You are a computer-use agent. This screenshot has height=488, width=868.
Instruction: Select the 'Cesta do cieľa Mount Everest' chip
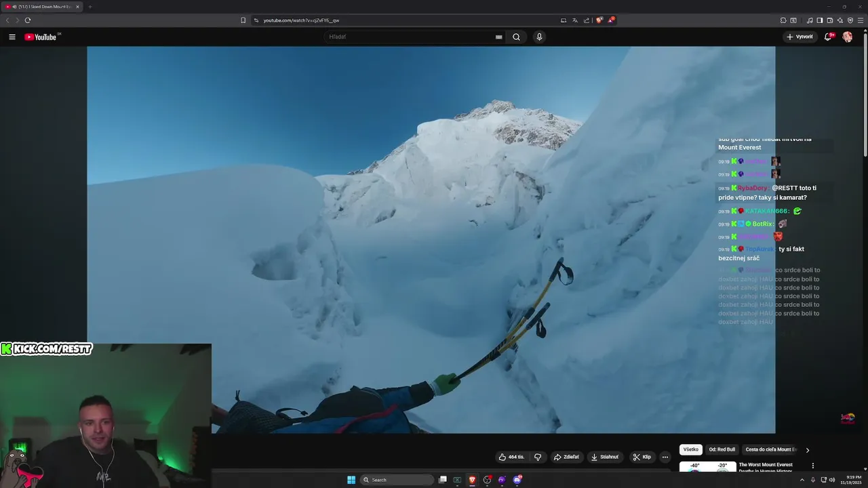pyautogui.click(x=771, y=449)
